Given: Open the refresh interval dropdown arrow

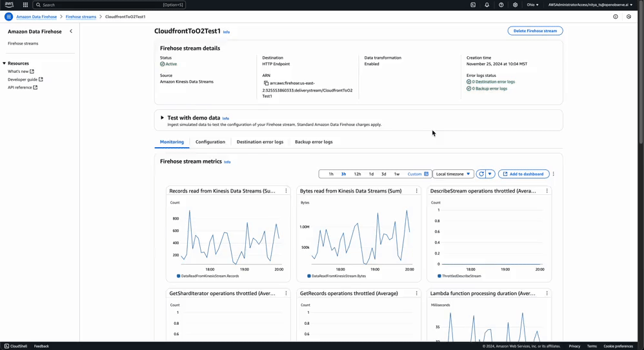Looking at the screenshot, I should tap(490, 174).
